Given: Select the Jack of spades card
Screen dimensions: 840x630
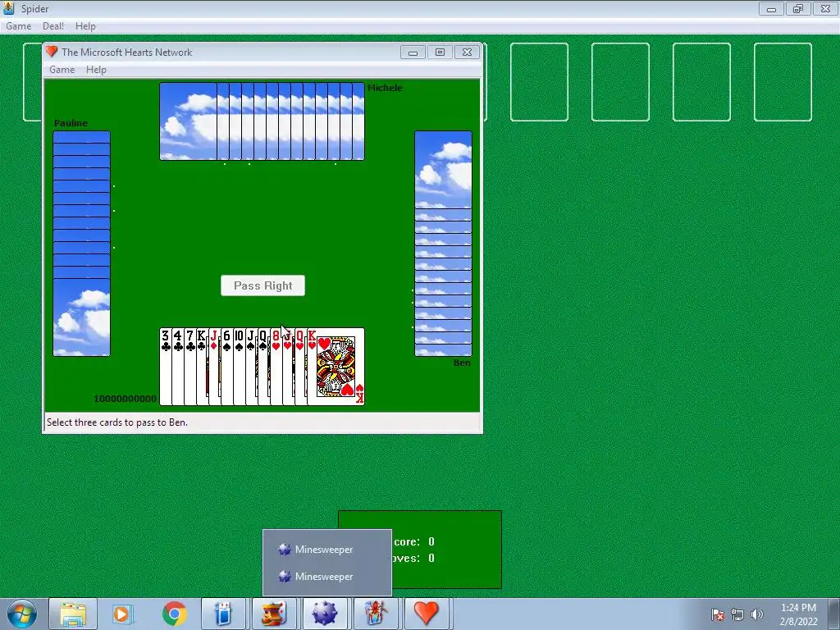Looking at the screenshot, I should click(x=252, y=367).
